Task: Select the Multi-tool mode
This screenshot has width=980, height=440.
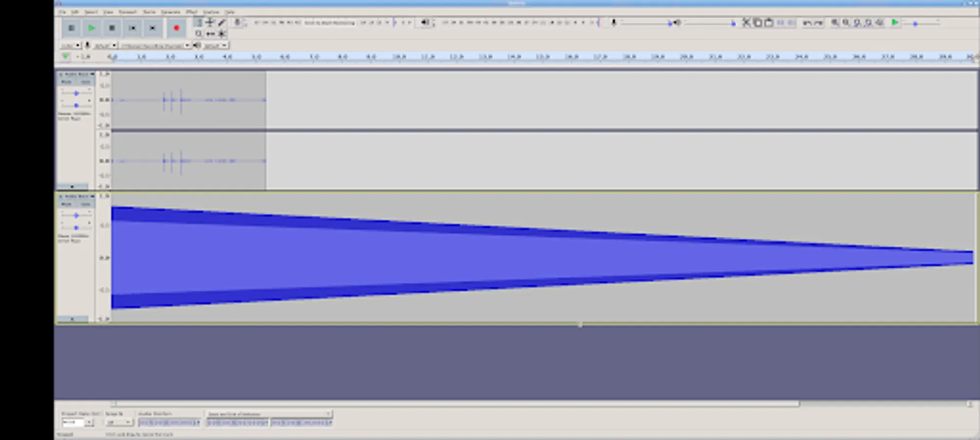Action: point(222,33)
